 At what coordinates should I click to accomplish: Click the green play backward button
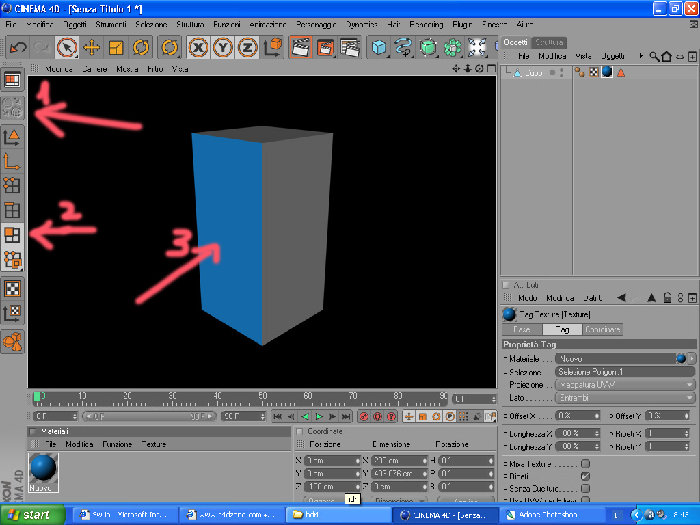305,417
